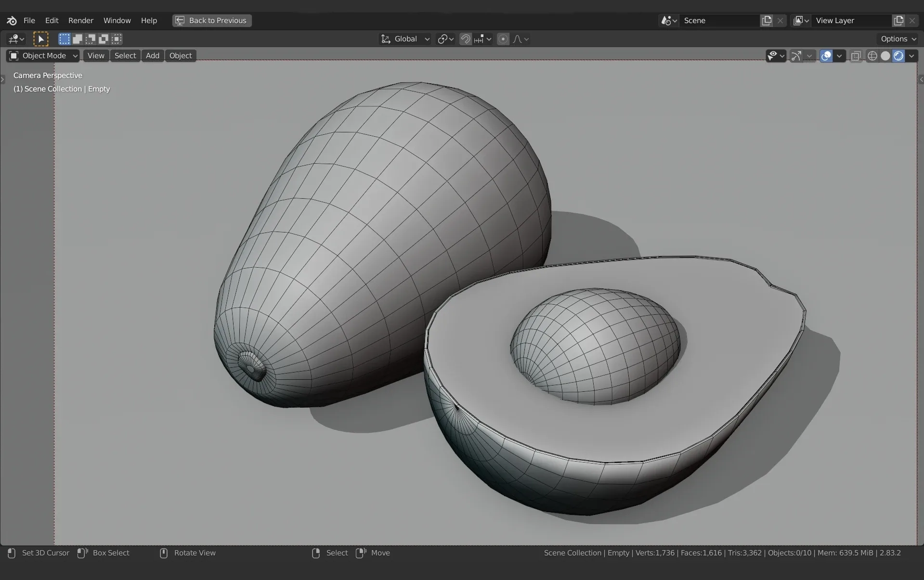Click the Transform Pivot Point icon

coord(443,39)
